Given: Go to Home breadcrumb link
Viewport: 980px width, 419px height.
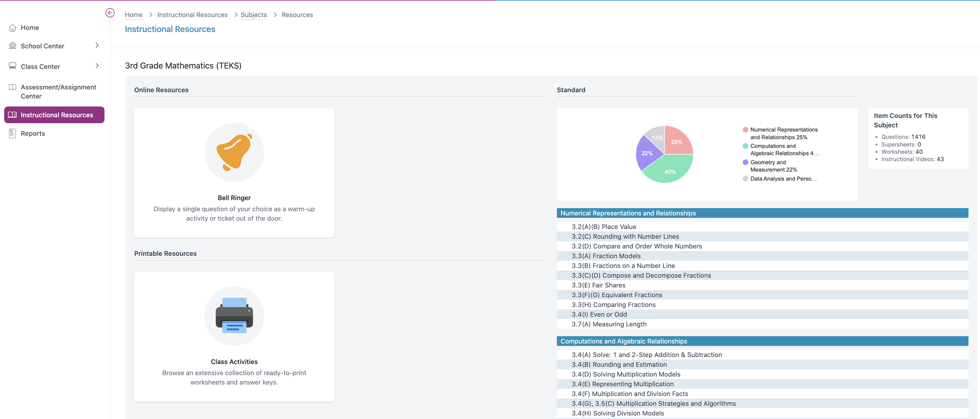Looking at the screenshot, I should click(133, 15).
